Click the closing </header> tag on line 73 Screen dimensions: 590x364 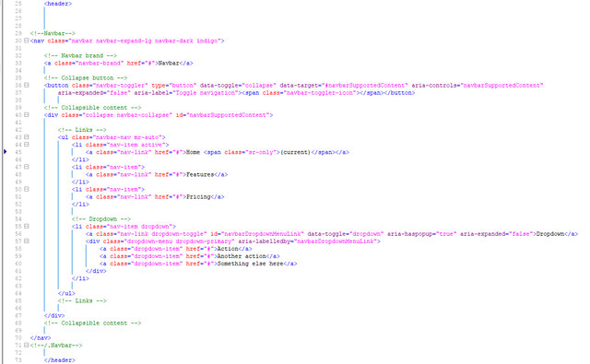[x=59, y=360]
